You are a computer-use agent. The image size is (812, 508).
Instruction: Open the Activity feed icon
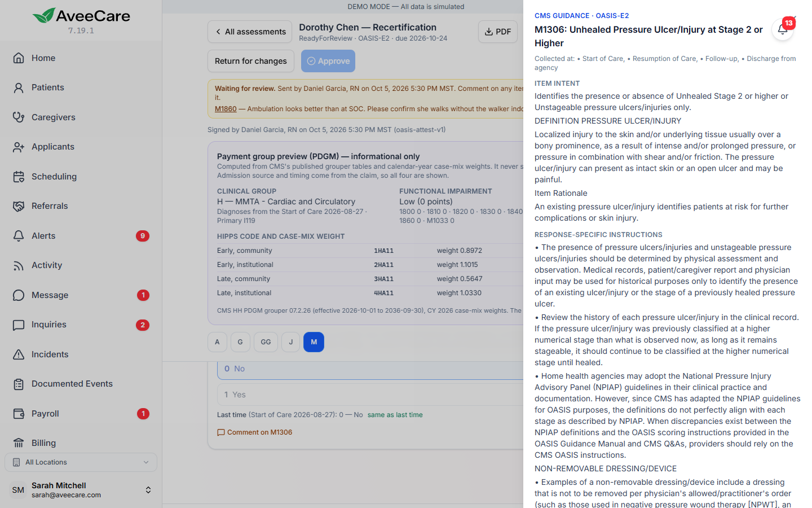[x=19, y=265]
